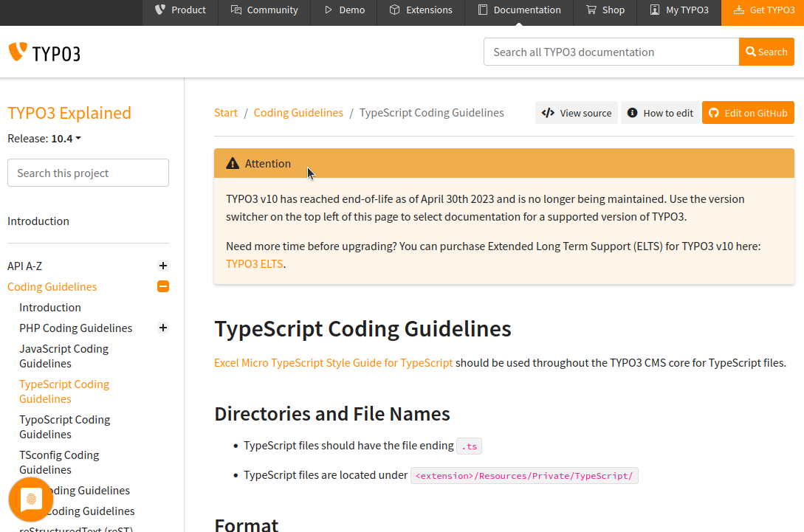
Task: Open the Demo menu
Action: 343,10
